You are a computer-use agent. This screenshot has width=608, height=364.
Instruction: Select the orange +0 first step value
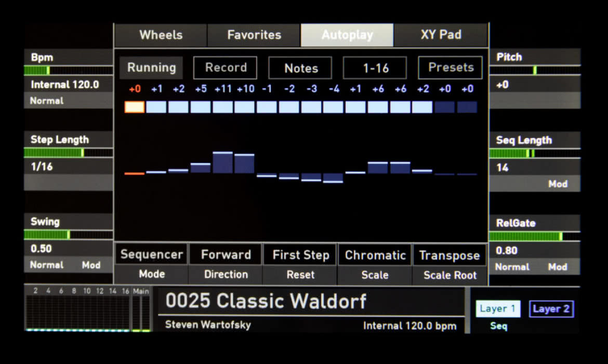(x=135, y=89)
